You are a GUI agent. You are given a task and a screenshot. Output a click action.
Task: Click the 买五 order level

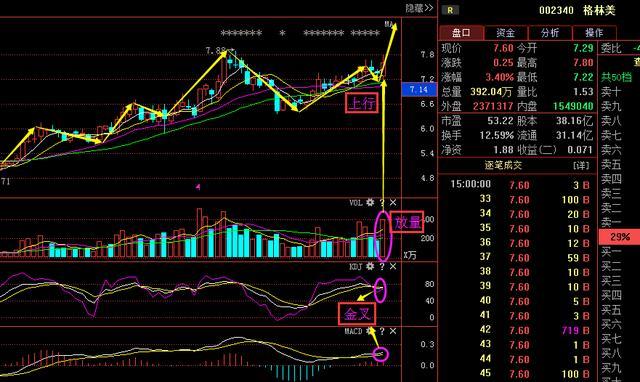point(611,310)
